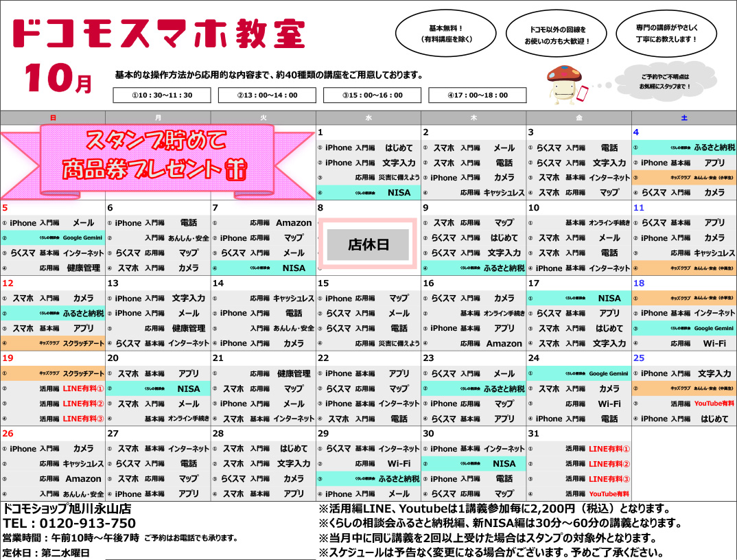Click the orange スクラッチアート row on the 12th
The width and height of the screenshot is (737, 560).
[53, 343]
